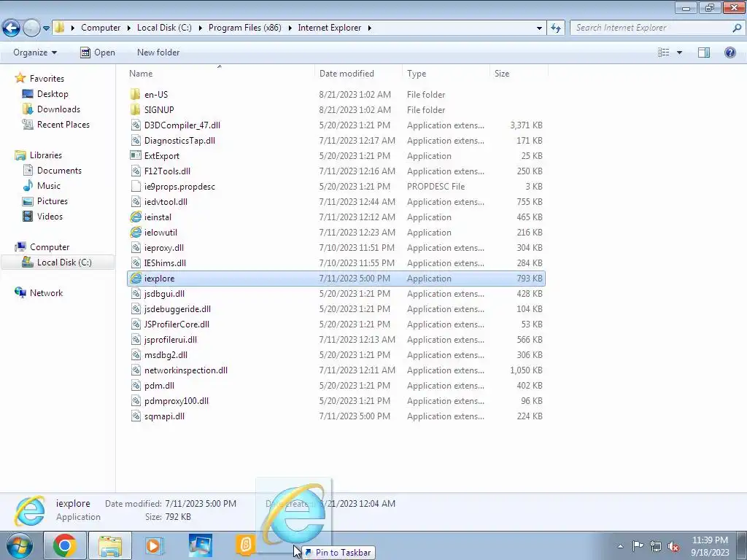
Task: Select the ielowutil application icon
Action: 136,233
